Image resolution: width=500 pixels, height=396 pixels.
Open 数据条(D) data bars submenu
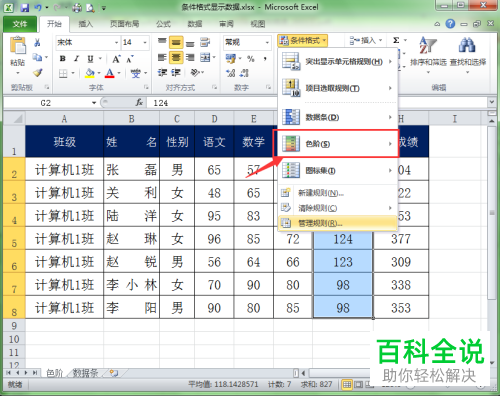pos(338,117)
